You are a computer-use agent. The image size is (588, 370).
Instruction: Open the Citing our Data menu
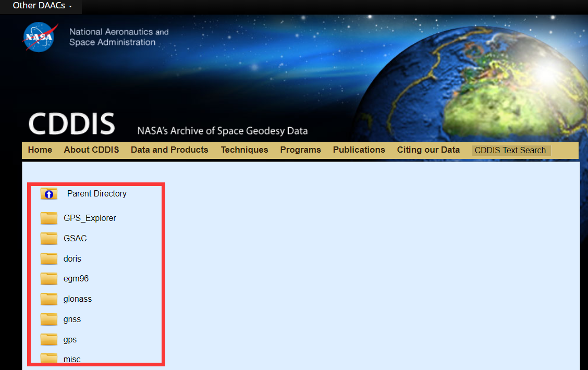point(428,150)
